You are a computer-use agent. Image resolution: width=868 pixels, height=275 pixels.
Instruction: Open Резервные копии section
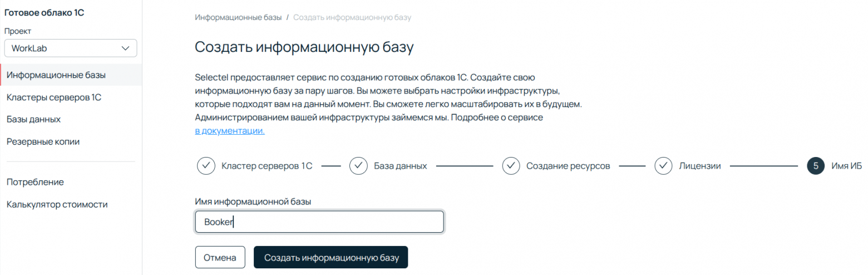click(x=43, y=141)
